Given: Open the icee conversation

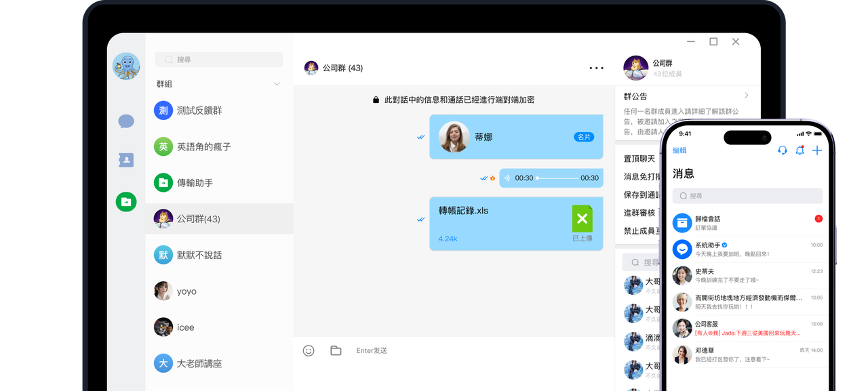Looking at the screenshot, I should click(219, 327).
